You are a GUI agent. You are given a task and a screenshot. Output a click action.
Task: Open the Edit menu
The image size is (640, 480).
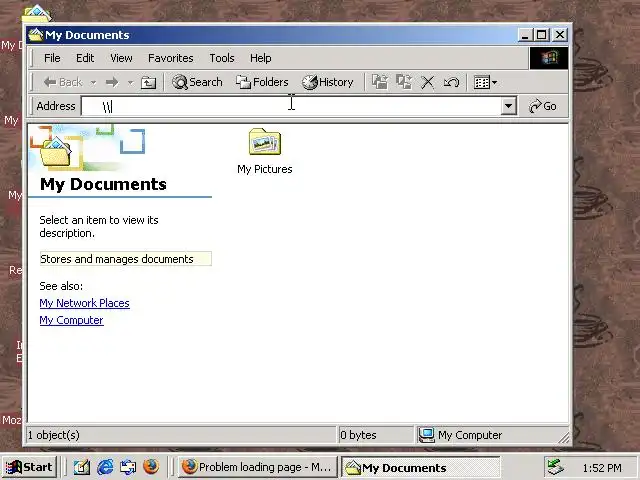[85, 58]
